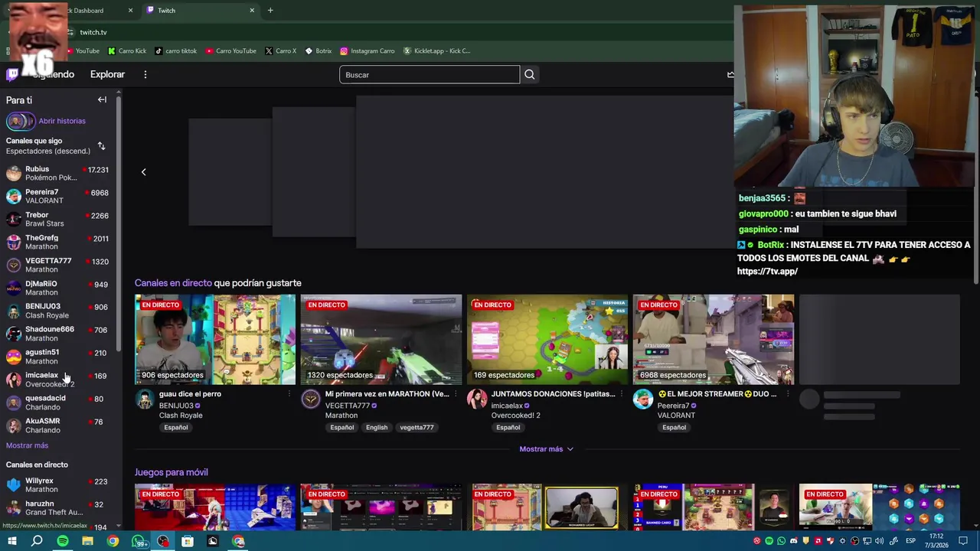Image resolution: width=980 pixels, height=551 pixels.
Task: Open Carro Kick bookmark
Action: (127, 51)
